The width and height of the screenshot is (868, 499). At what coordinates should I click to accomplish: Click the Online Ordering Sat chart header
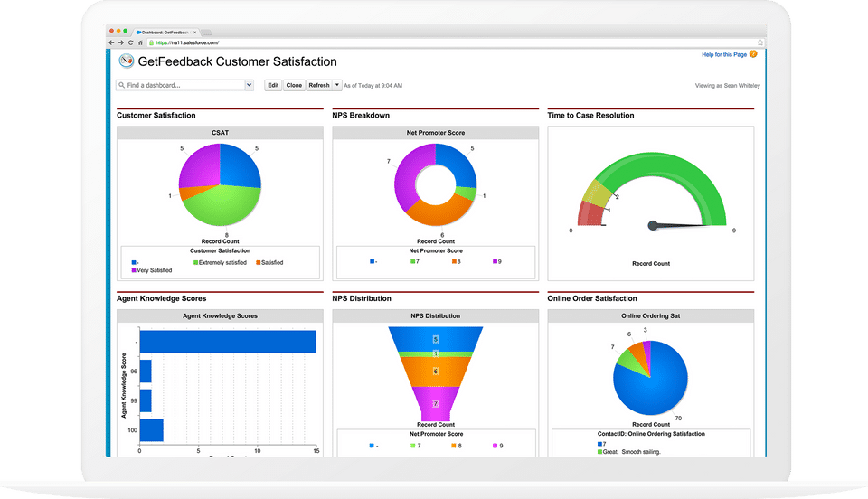tap(650, 315)
